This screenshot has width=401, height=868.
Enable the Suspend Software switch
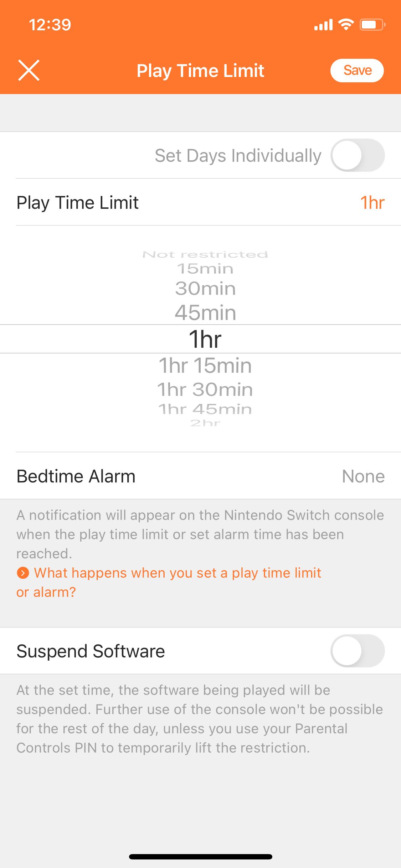coord(357,651)
